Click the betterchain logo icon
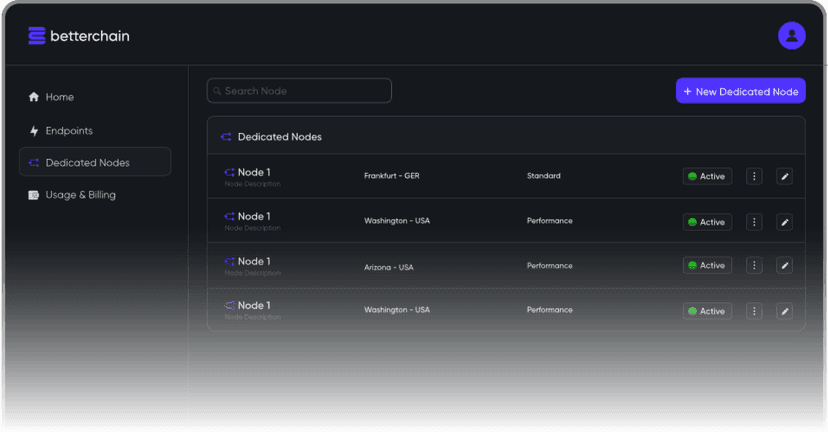 (x=37, y=36)
